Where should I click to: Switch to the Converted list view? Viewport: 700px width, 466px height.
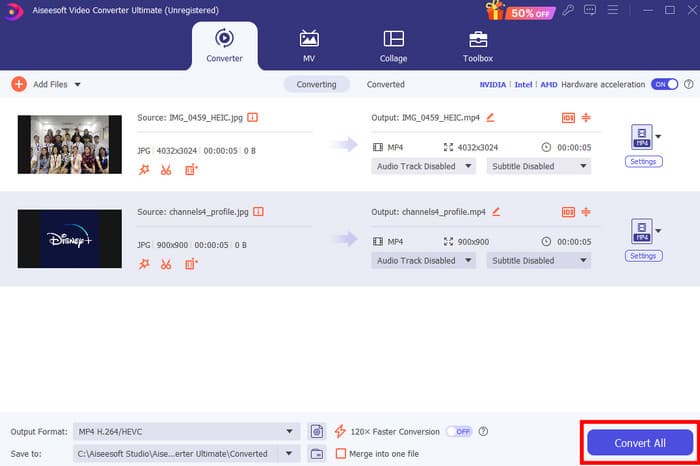(385, 85)
